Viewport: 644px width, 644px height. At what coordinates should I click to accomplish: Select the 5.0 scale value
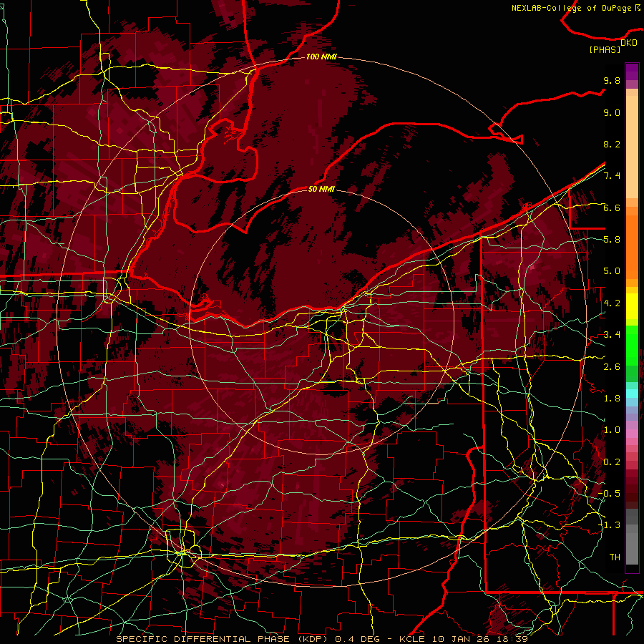point(612,271)
